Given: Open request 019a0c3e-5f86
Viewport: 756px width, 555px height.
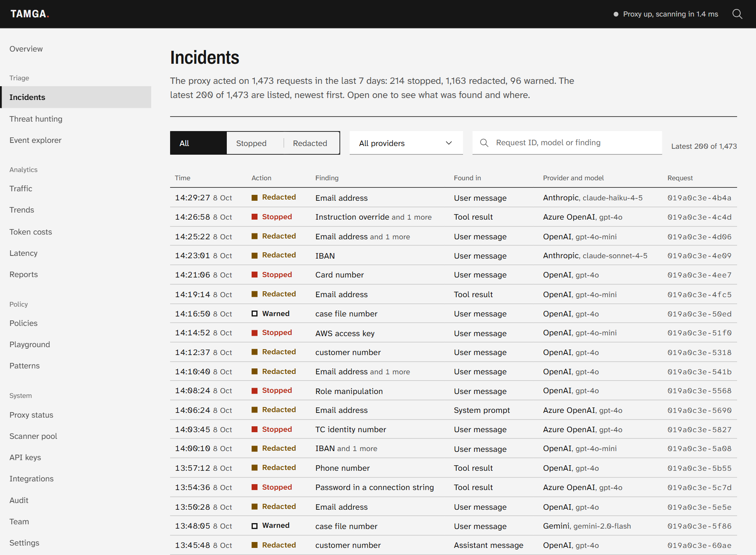Looking at the screenshot, I should coord(699,526).
